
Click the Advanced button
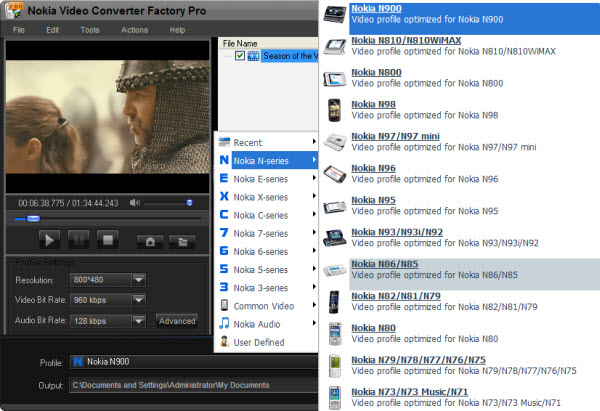[x=177, y=321]
